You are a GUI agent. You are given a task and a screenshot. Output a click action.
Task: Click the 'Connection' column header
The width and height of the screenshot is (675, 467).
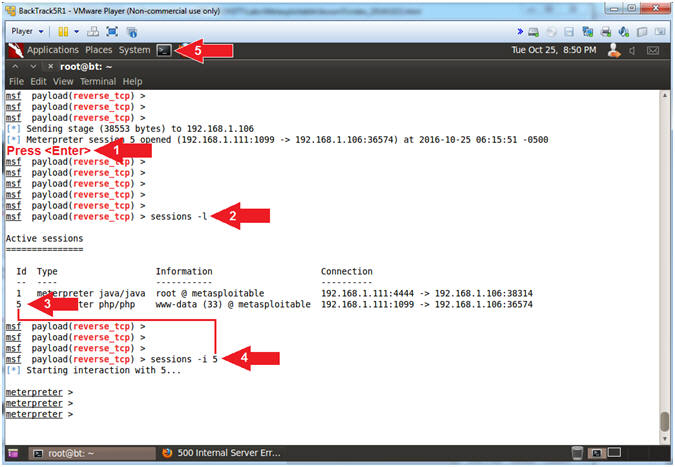[x=347, y=271]
